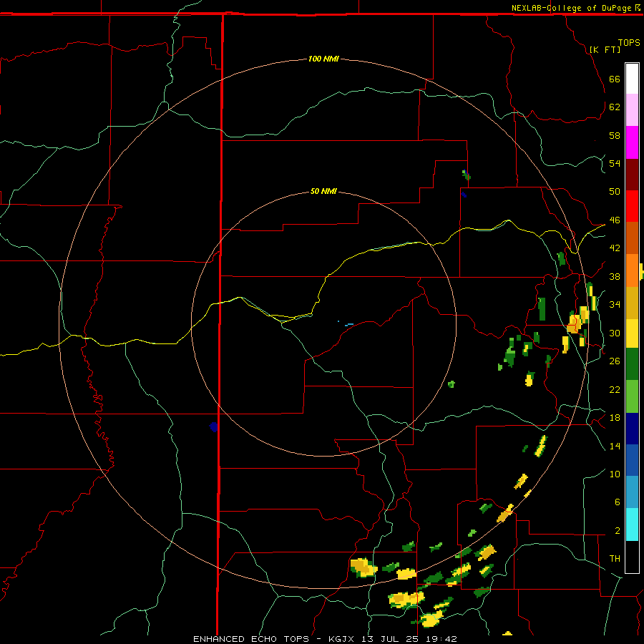Click the dark blue echo on the state line
The height and width of the screenshot is (644, 644).
[x=213, y=426]
